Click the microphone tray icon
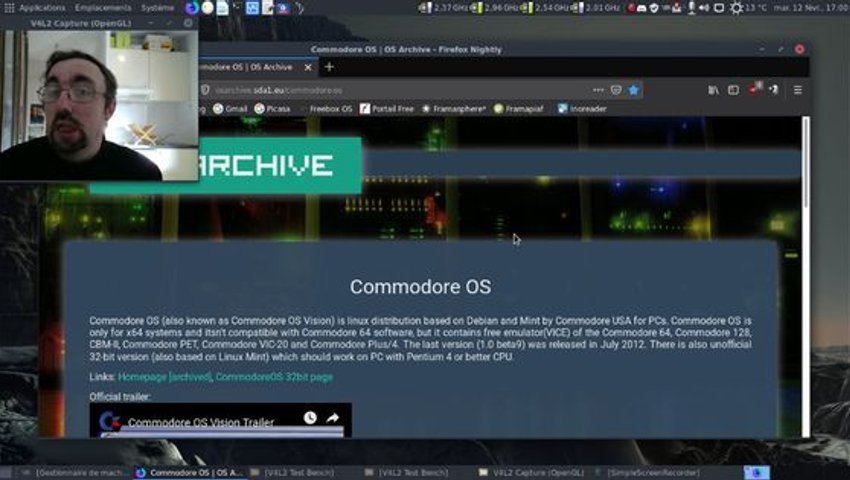Screen dimensions: 850x480 (x=691, y=8)
